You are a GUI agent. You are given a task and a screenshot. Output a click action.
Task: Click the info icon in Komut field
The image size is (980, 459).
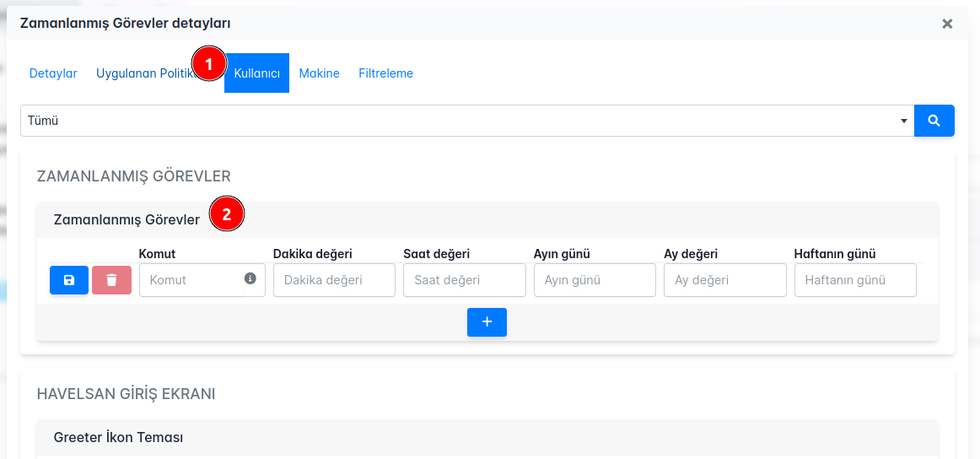tap(250, 278)
